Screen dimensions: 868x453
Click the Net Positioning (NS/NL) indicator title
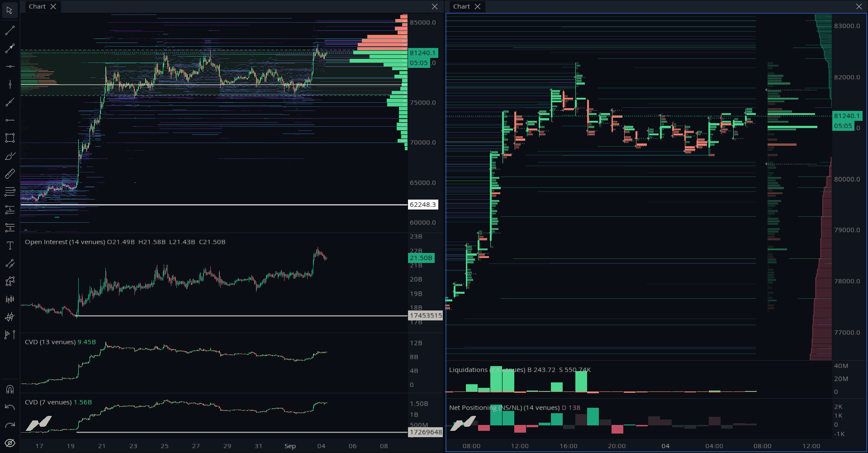504,408
